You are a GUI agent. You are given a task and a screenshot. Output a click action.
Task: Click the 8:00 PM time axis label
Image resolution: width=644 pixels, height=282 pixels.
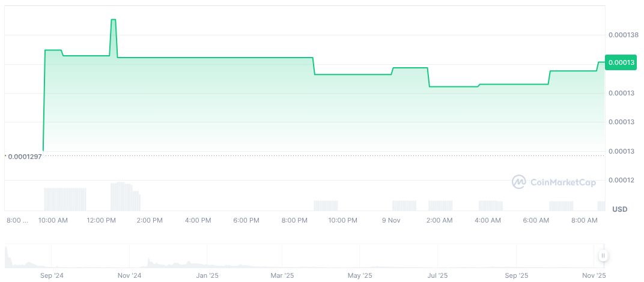(294, 220)
